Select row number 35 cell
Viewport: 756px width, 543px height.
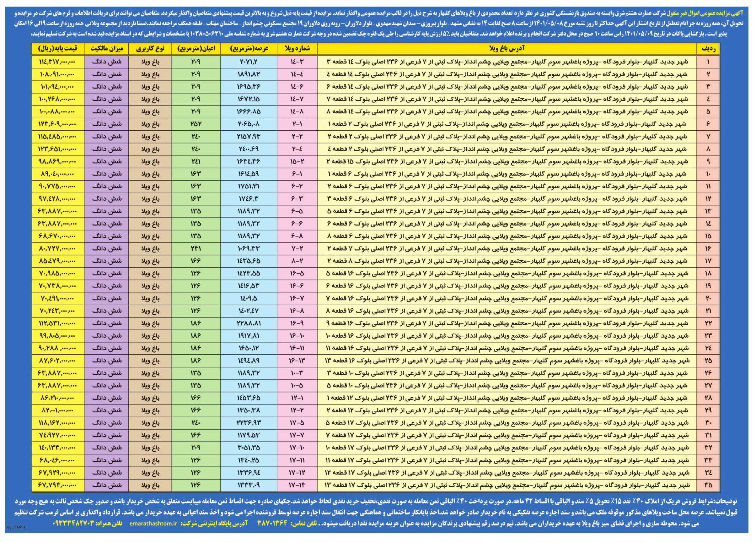click(708, 485)
